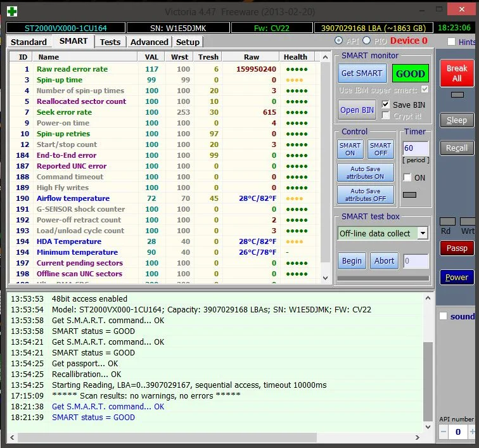Click the Timer period input field
479x448 pixels.
[416, 149]
